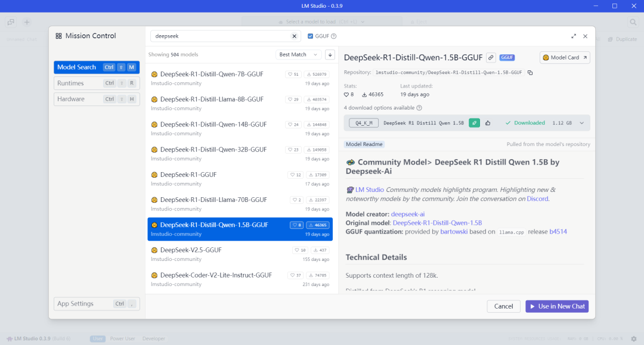Select DeepSeek-R1-GGUF in results
644x345 pixels.
[x=240, y=179]
